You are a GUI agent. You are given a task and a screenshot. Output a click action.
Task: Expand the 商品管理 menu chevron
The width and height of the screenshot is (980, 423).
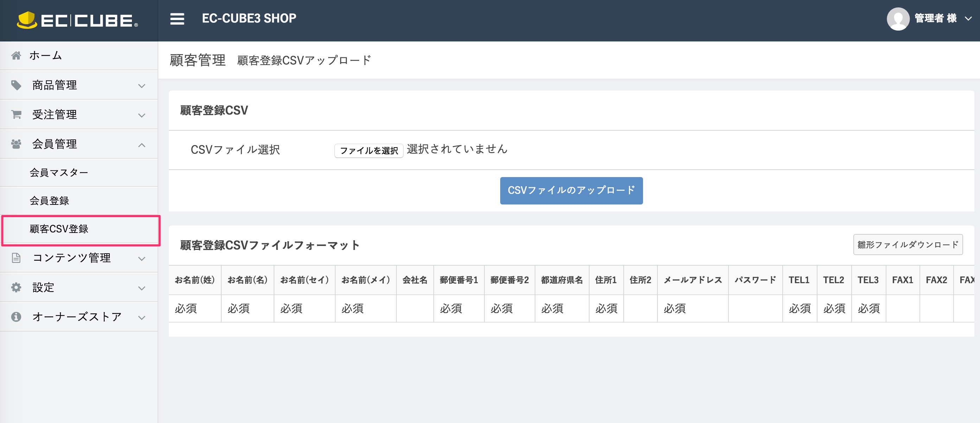[142, 86]
